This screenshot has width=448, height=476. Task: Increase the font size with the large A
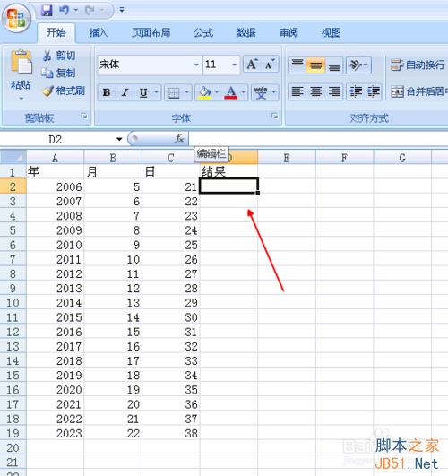[252, 65]
